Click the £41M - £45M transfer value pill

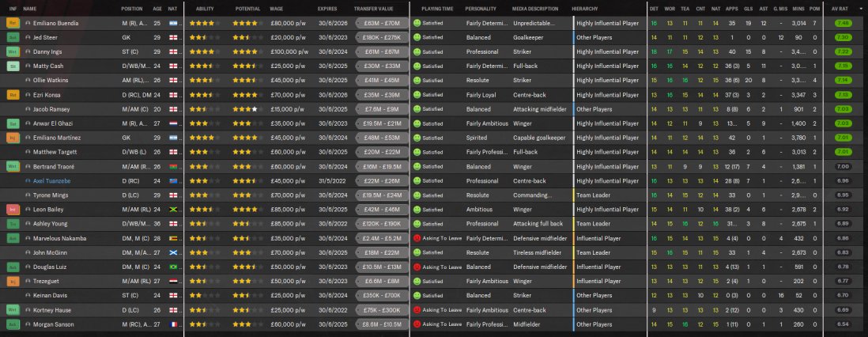coord(382,81)
